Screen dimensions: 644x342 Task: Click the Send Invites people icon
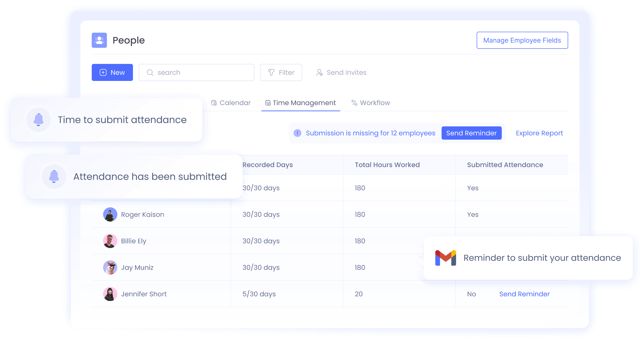coord(319,72)
